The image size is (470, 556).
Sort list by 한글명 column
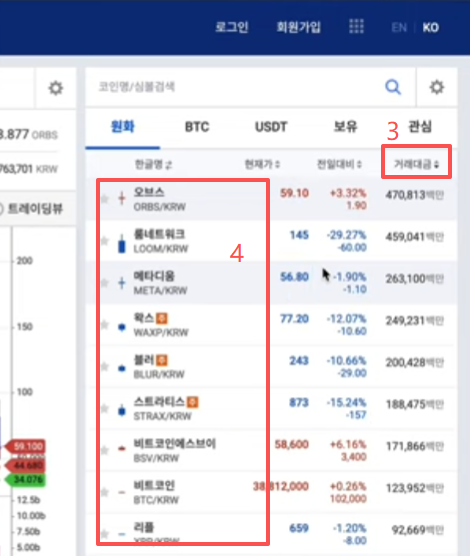pyautogui.click(x=153, y=164)
